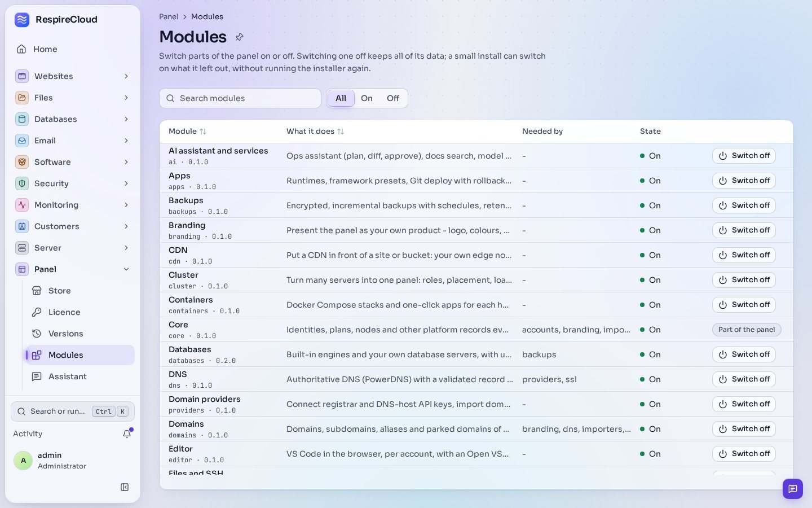Collapse the sidebar with panel icon
The image size is (812, 508).
[125, 487]
